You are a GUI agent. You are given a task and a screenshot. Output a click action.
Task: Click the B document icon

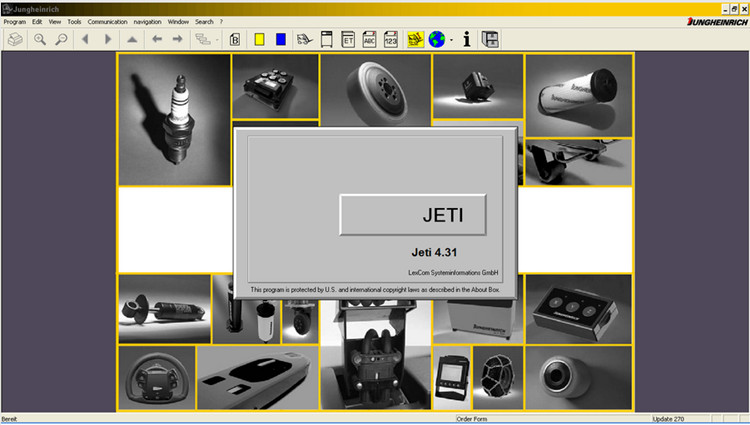click(235, 39)
